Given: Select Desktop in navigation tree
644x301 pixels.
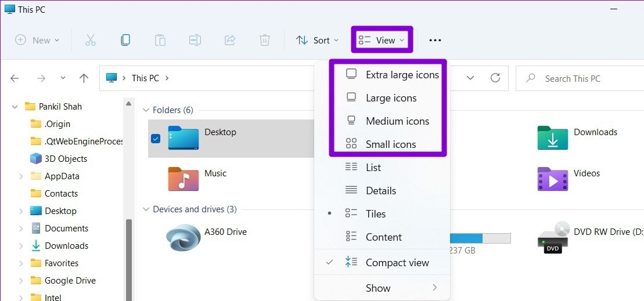Looking at the screenshot, I should pyautogui.click(x=60, y=211).
